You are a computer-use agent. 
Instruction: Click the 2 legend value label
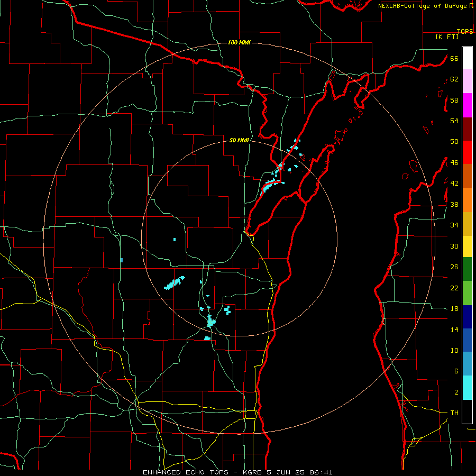(456, 392)
